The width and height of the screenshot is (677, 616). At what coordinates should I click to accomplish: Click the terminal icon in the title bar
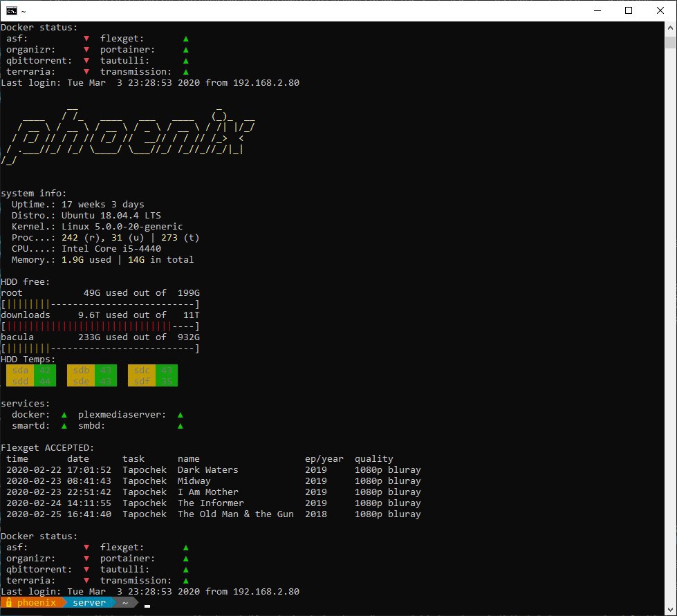(x=12, y=10)
